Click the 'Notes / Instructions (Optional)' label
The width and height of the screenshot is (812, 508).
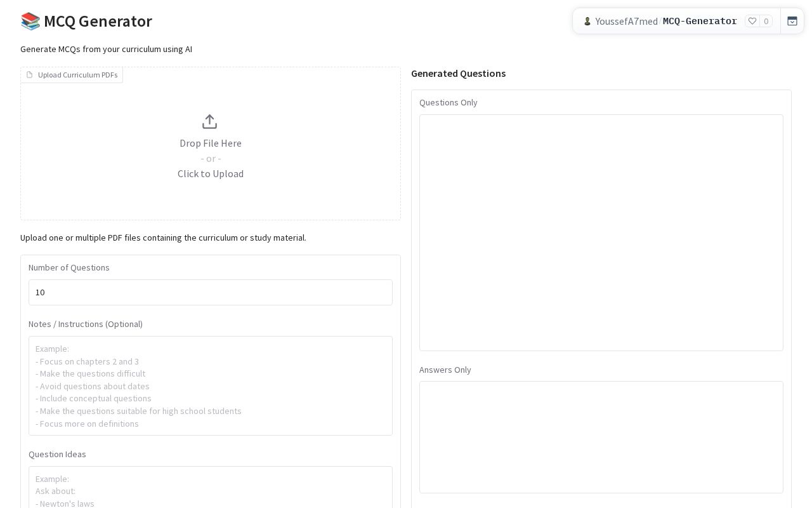pos(86,324)
